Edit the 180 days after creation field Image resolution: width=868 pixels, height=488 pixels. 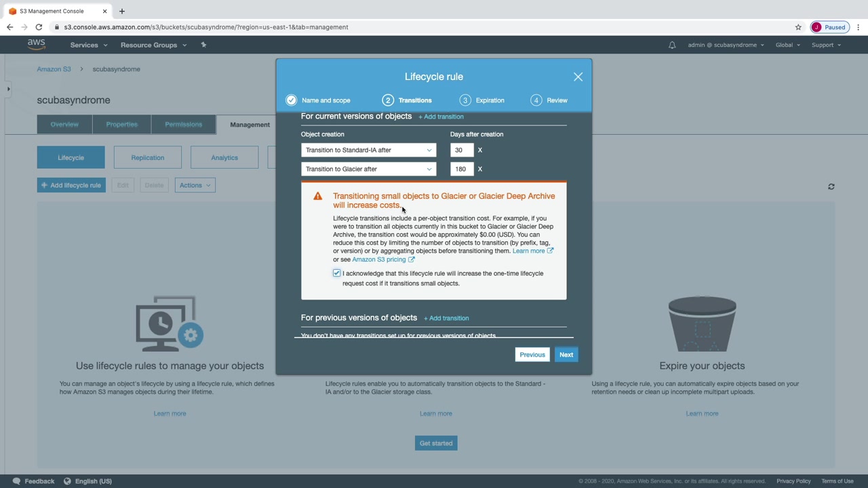coord(461,169)
